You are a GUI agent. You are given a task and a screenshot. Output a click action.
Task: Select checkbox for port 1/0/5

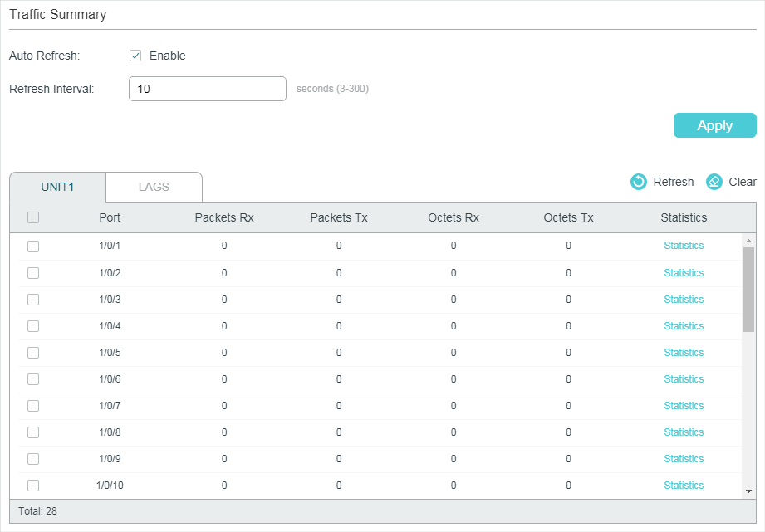[x=33, y=353]
